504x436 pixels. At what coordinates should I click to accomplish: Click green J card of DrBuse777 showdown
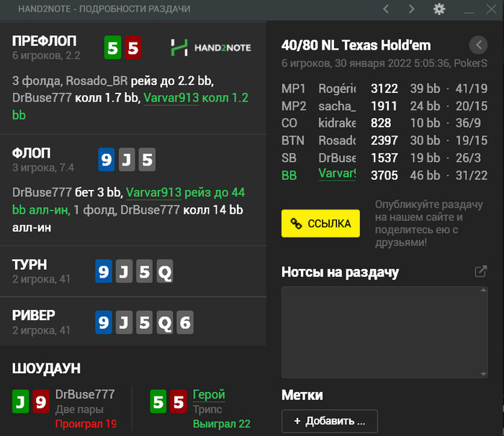[21, 401]
